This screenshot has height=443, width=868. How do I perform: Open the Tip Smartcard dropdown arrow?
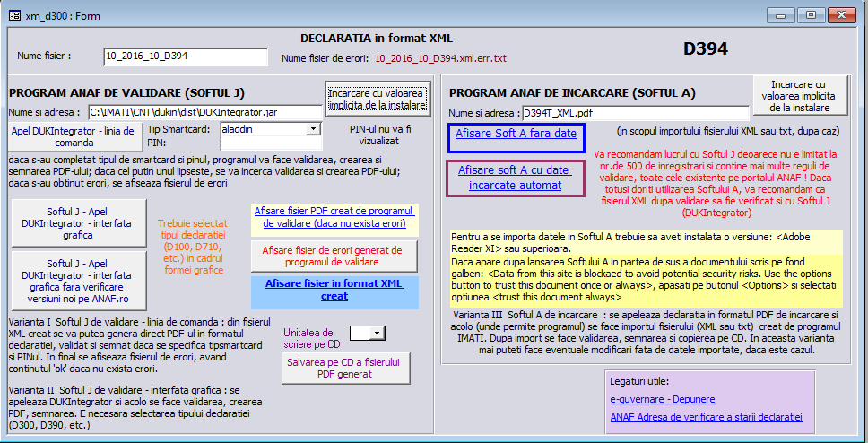pyautogui.click(x=313, y=128)
